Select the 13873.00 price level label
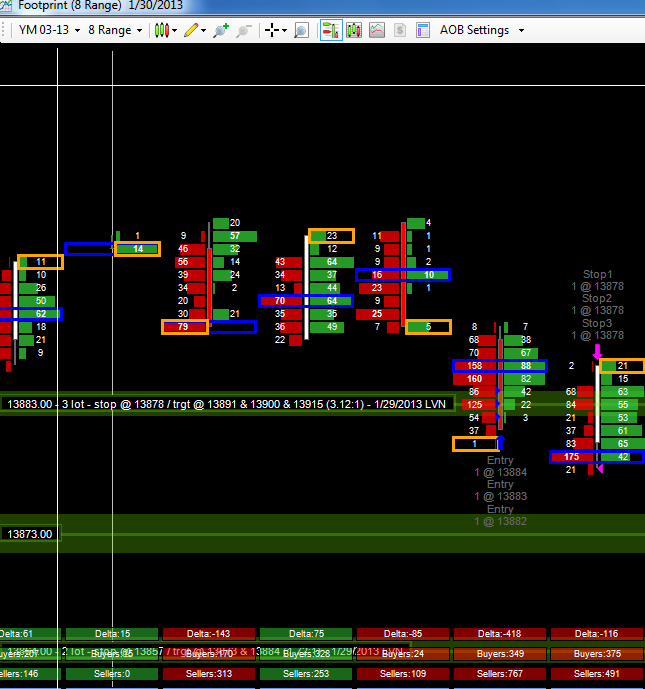 [30, 534]
